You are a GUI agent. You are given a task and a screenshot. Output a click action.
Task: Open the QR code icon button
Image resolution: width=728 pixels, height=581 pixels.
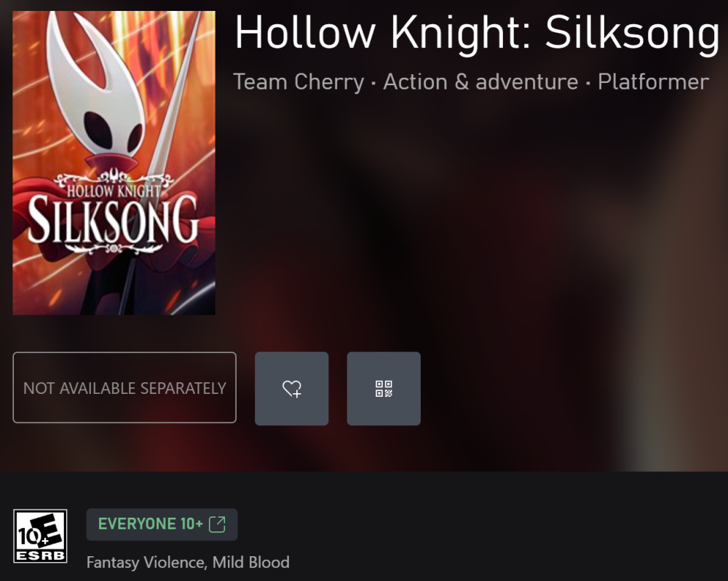click(384, 388)
